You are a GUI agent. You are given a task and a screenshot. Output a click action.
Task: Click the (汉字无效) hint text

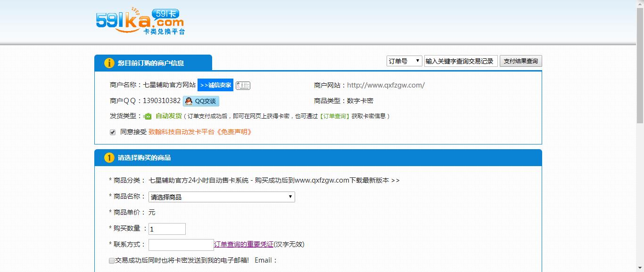click(x=289, y=244)
